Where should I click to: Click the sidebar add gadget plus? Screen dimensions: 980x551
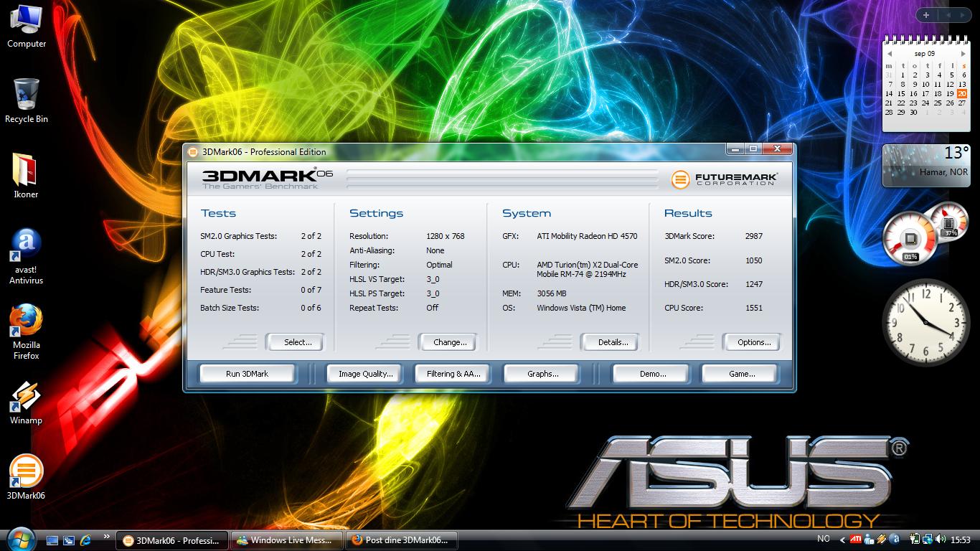[x=926, y=15]
